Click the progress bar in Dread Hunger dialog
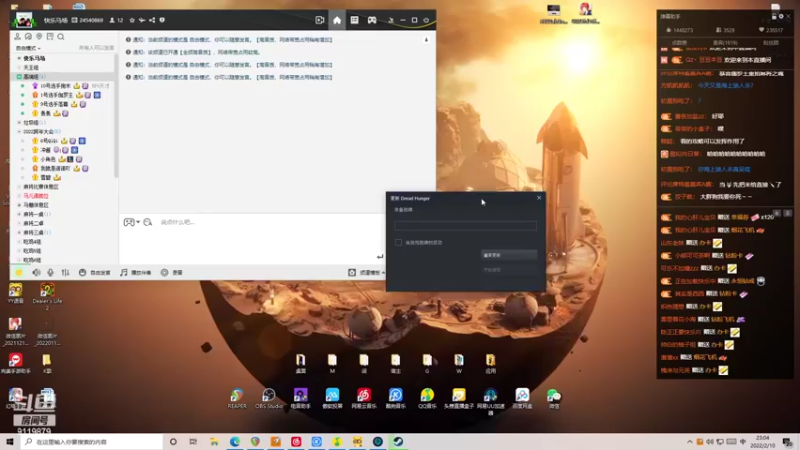800x450 pixels. [x=465, y=226]
